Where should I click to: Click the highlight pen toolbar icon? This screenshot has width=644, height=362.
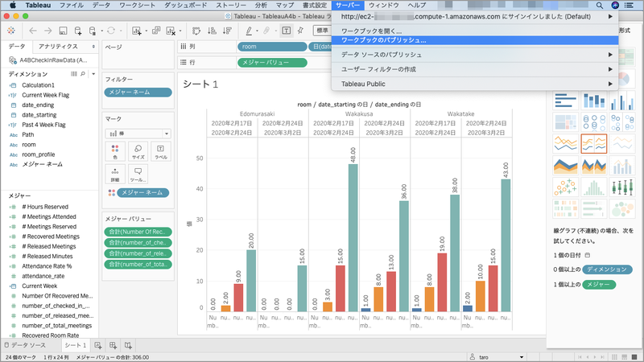[249, 31]
